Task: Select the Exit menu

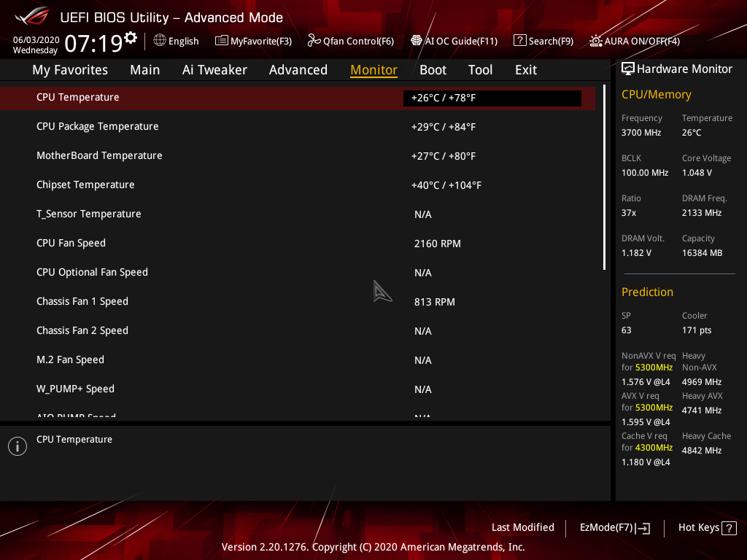Action: tap(525, 69)
